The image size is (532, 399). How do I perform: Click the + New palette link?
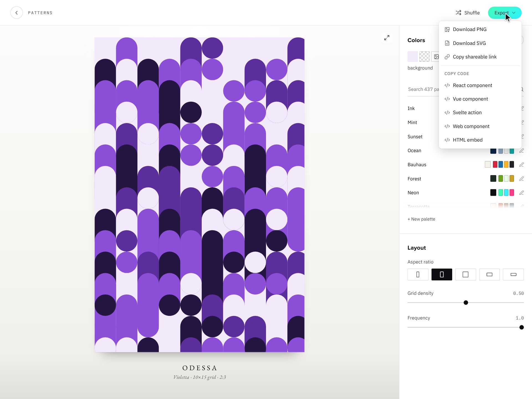coord(421,219)
